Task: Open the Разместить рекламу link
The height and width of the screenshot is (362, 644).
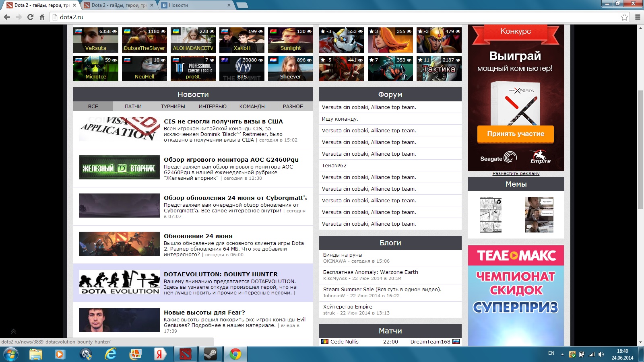Action: [516, 174]
